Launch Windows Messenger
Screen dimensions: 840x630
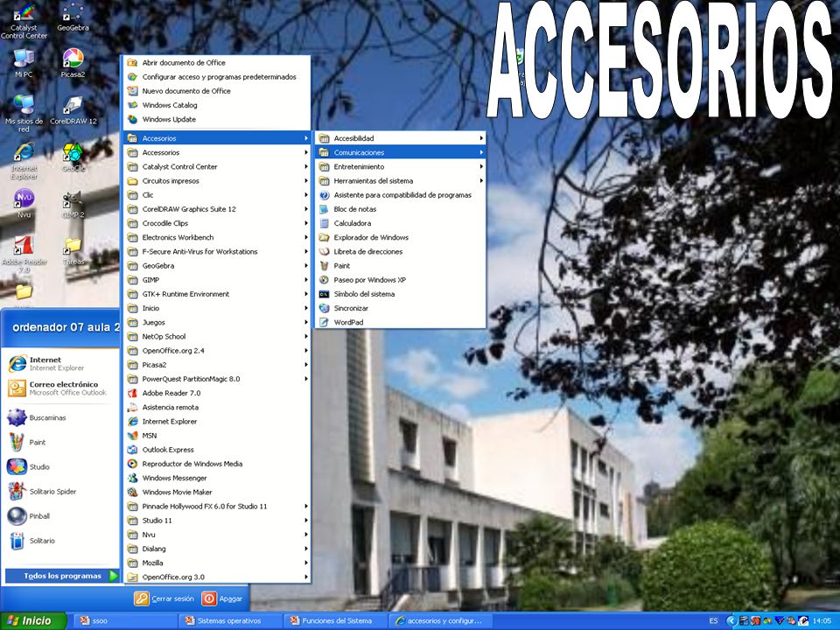tap(217, 478)
